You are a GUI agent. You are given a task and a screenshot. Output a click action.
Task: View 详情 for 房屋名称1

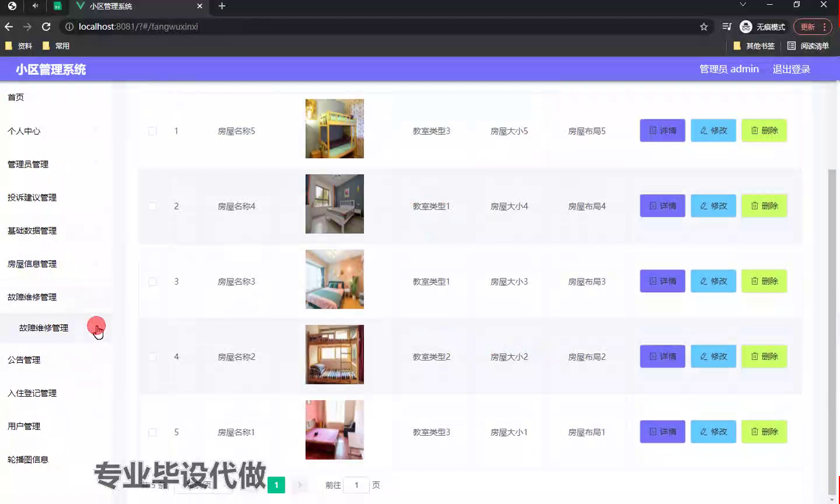click(x=662, y=432)
